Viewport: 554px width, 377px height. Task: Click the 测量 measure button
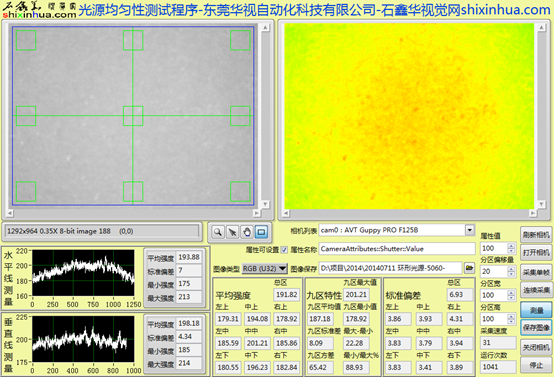536,310
